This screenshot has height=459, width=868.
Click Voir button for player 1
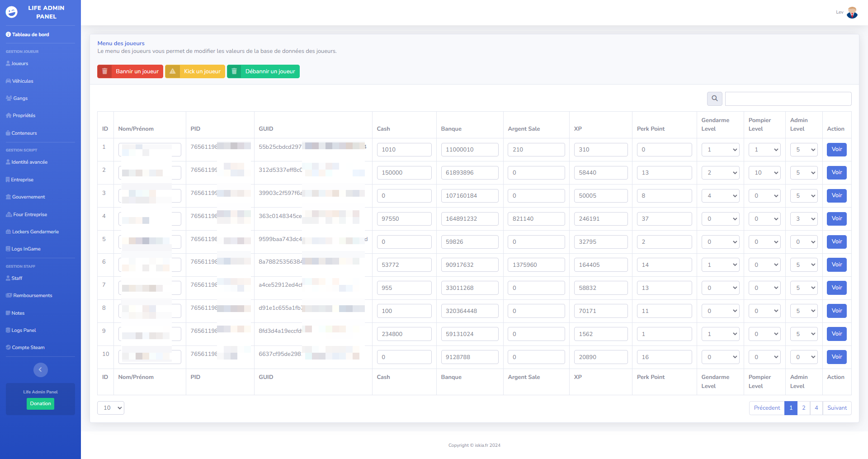point(836,150)
